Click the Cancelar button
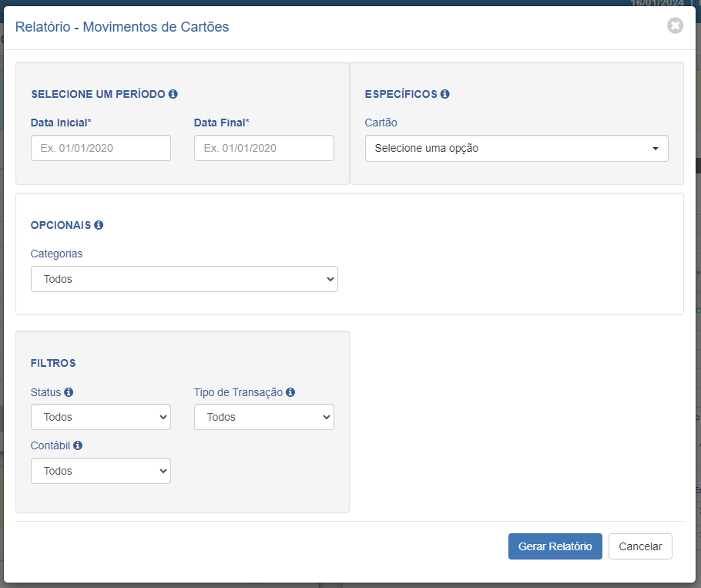Screen dimensions: 701x588 click(640, 546)
